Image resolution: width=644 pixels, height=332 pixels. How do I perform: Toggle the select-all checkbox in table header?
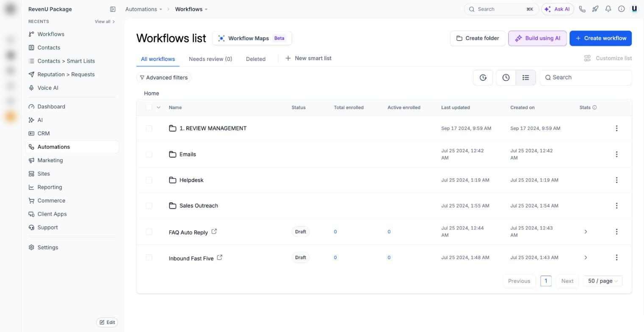click(x=149, y=108)
